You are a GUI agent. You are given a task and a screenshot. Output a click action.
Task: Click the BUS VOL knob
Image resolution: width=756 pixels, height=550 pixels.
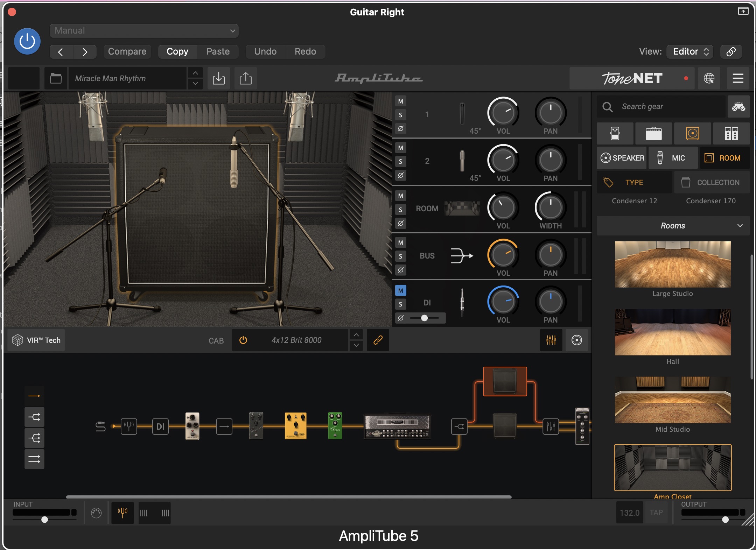point(503,255)
